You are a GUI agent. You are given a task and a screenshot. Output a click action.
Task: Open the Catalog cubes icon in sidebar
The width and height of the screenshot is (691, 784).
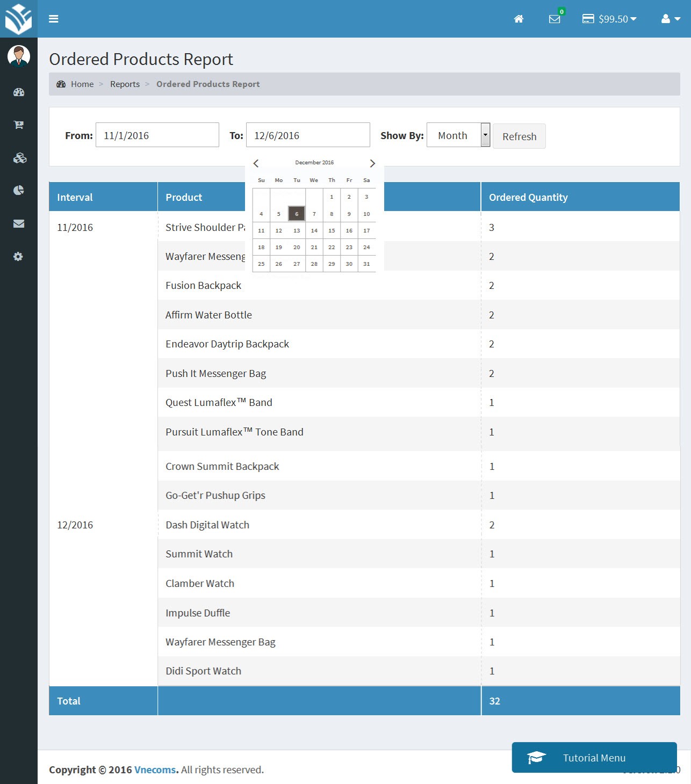tap(18, 158)
